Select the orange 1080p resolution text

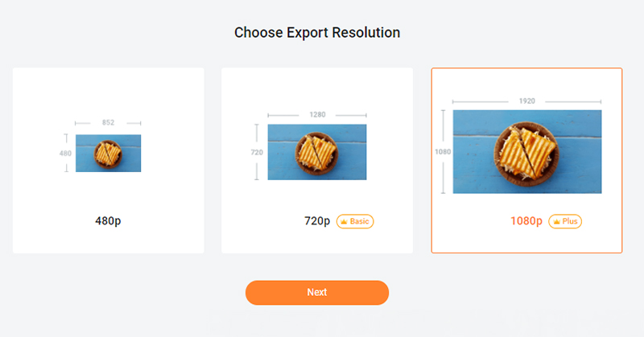click(526, 221)
